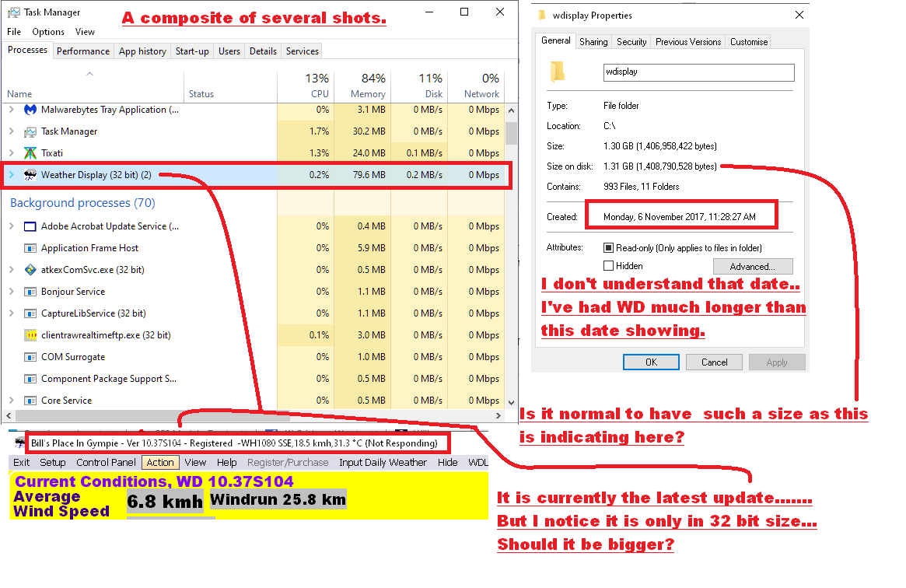Viewport: 906px width, 588px height.
Task: Click the Tixati process icon
Action: pyautogui.click(x=30, y=153)
